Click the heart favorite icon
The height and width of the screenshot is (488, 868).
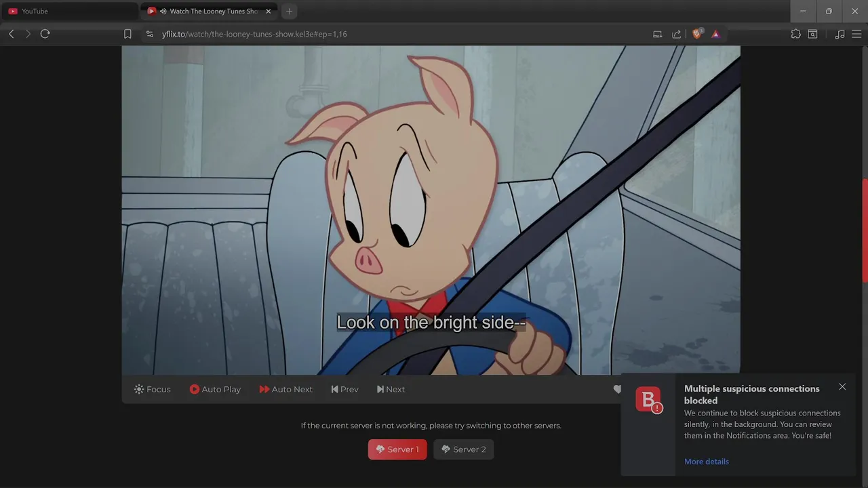(617, 389)
